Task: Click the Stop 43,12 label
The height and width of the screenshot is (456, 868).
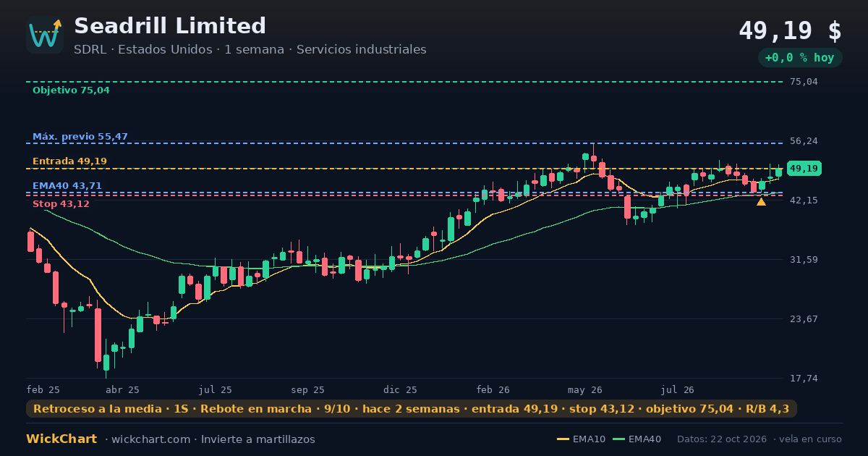Action: [61, 204]
